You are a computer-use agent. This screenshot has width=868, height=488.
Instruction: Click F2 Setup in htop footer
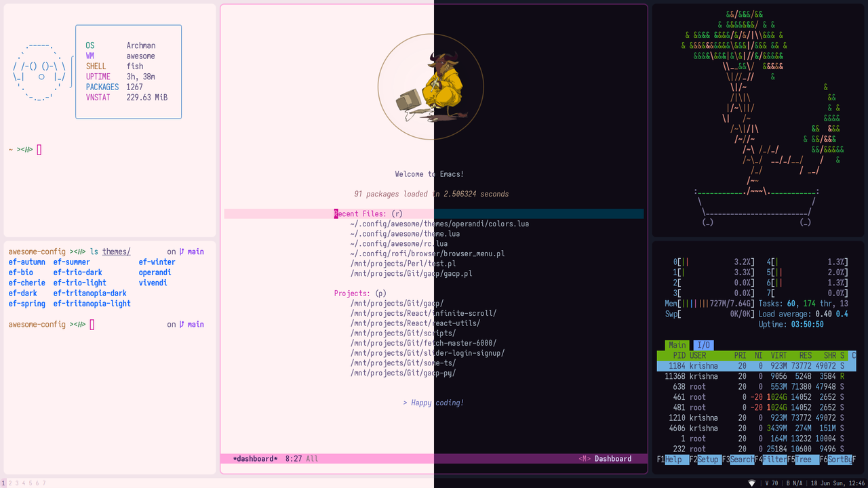[705, 460]
